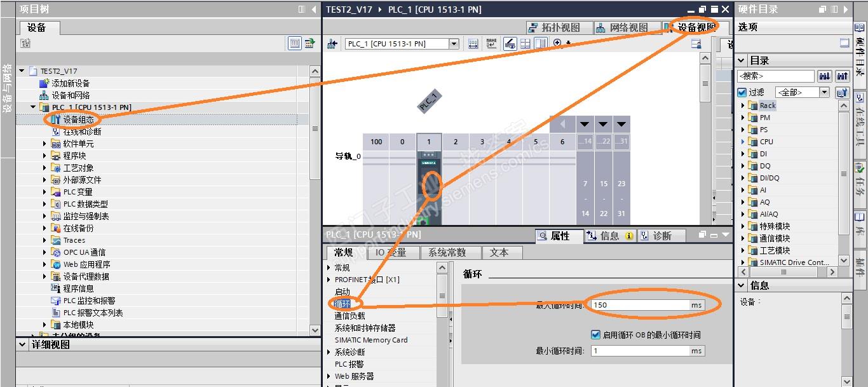
Task: Click the 外部源文件 folder icon
Action: point(56,180)
